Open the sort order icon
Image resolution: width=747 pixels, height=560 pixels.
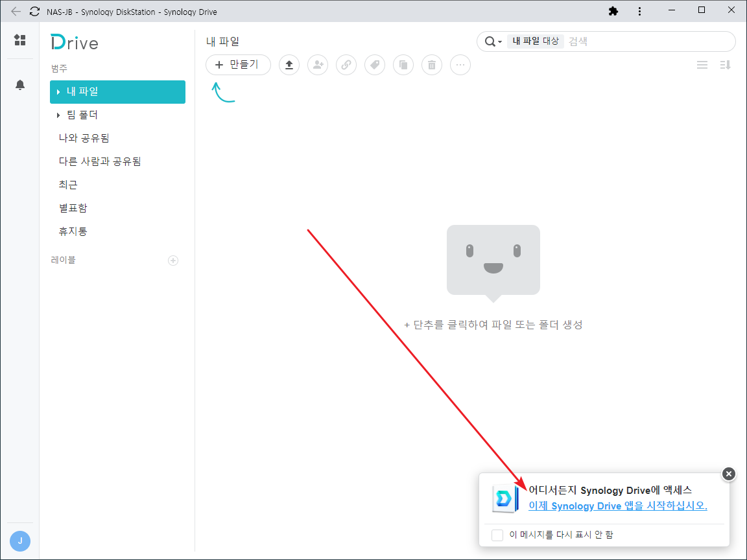pyautogui.click(x=725, y=65)
